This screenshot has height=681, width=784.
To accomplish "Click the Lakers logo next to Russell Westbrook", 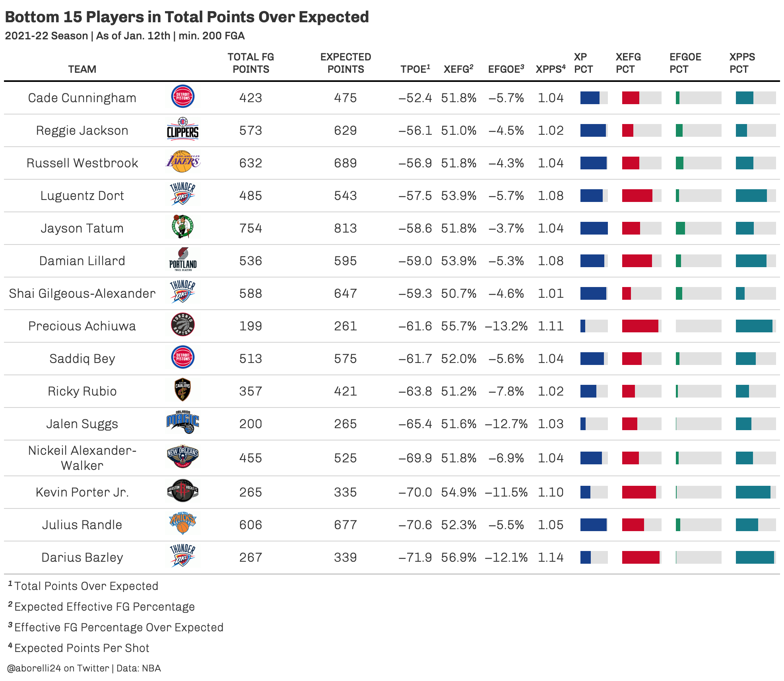I will tap(182, 161).
